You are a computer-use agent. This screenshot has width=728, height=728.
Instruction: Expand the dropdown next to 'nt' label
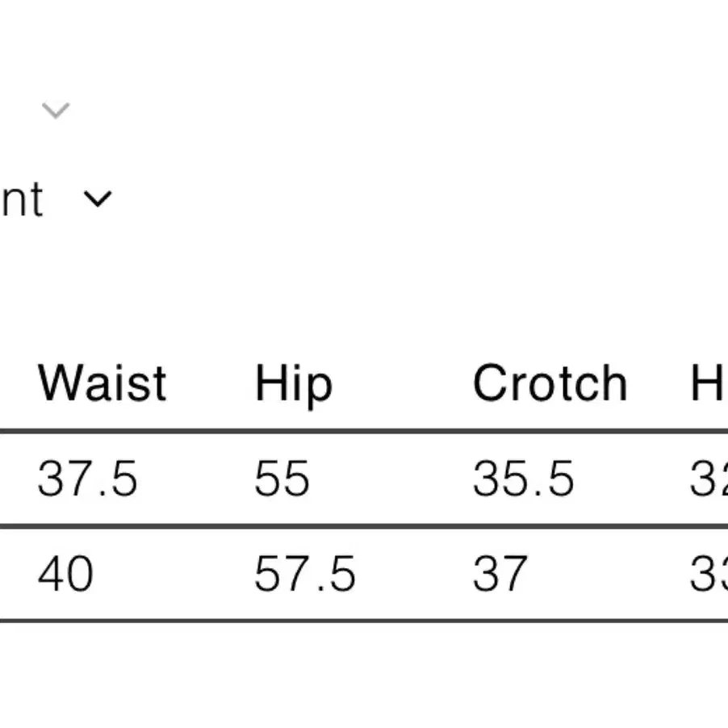[98, 199]
